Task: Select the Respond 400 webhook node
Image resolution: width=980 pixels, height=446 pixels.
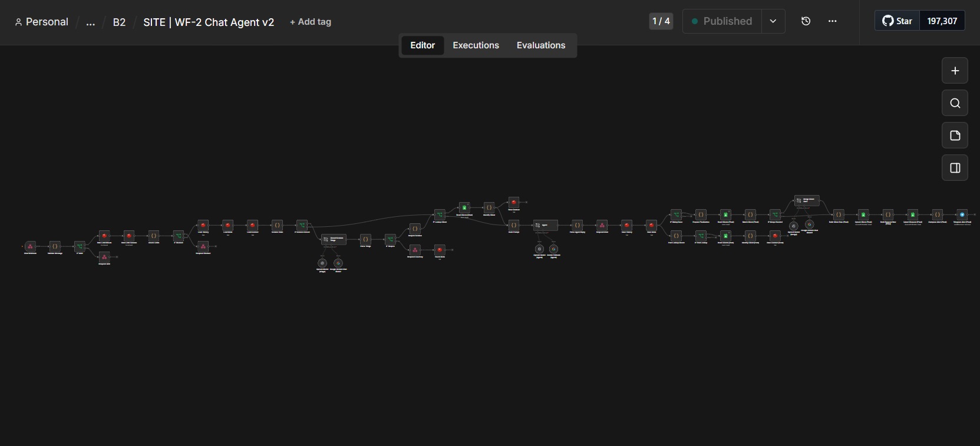Action: click(x=104, y=257)
